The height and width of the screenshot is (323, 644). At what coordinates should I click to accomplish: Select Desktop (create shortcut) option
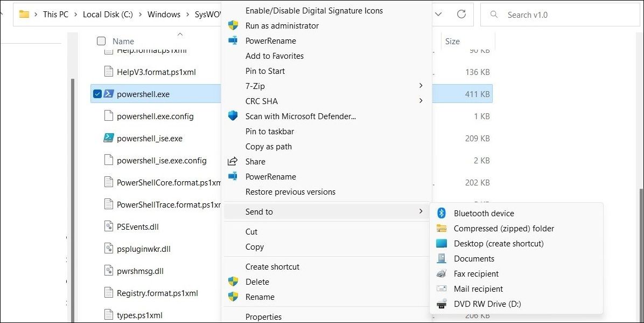coord(499,244)
